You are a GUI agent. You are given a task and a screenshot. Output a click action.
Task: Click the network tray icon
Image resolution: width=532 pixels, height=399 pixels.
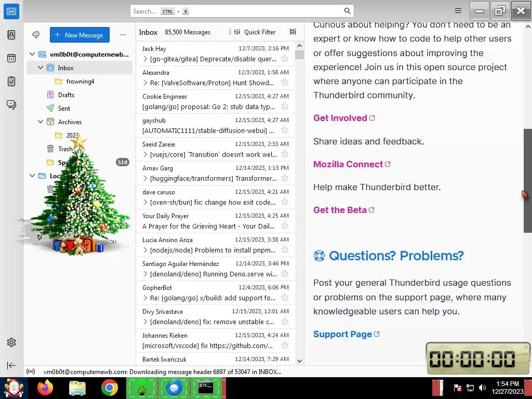(470, 388)
